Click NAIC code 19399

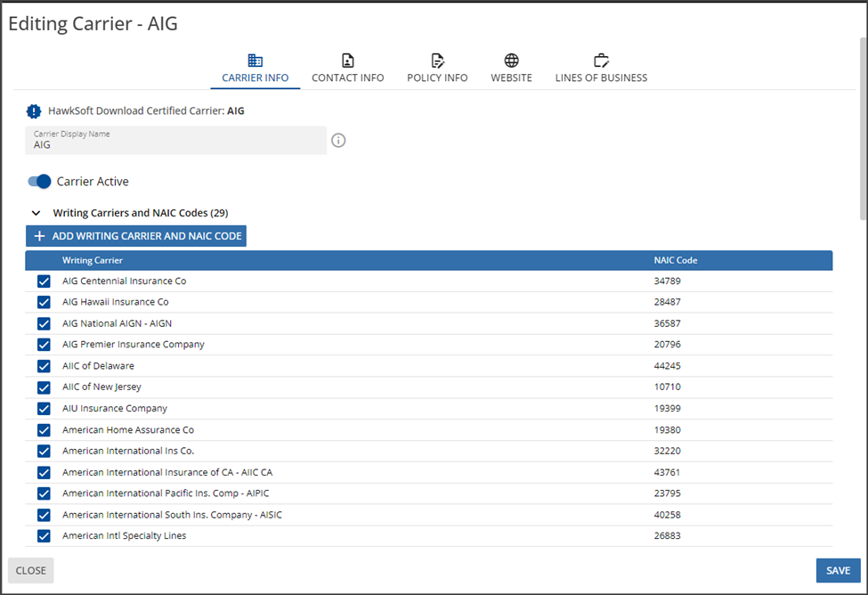(667, 408)
